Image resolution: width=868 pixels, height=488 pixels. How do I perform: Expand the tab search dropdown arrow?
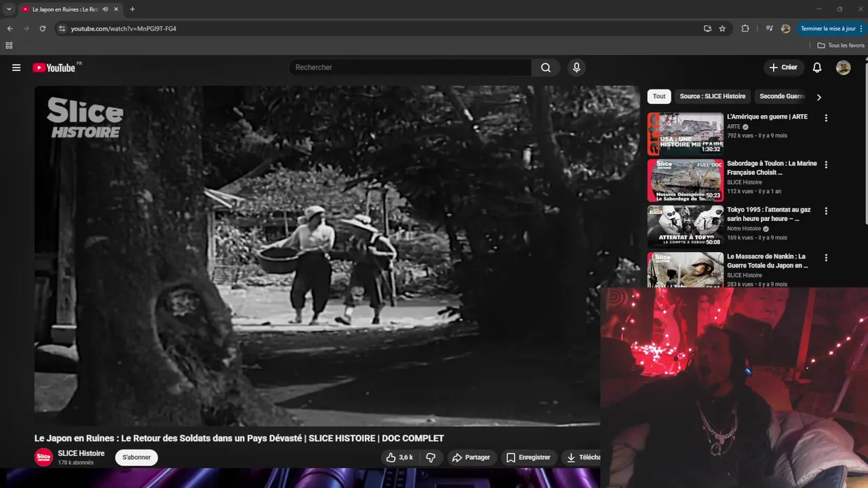(x=9, y=9)
